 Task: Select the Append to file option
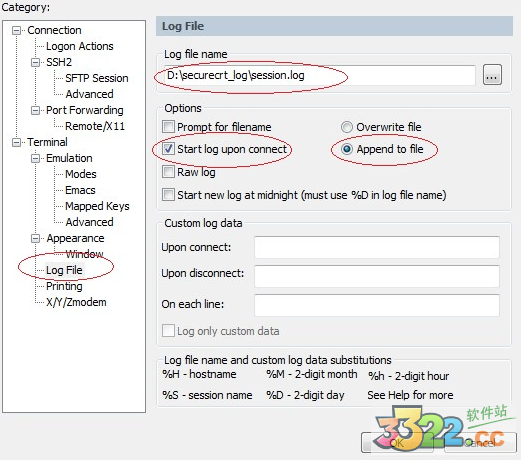(x=347, y=149)
